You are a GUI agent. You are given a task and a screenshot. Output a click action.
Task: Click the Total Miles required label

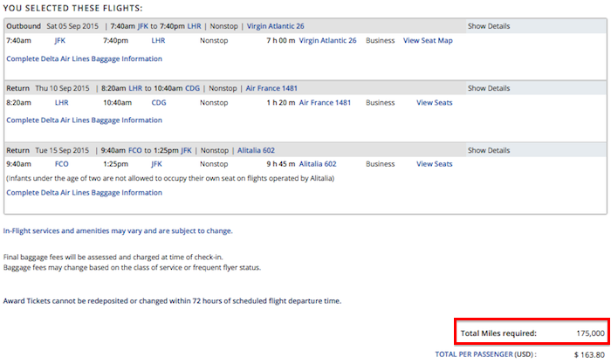tap(498, 333)
